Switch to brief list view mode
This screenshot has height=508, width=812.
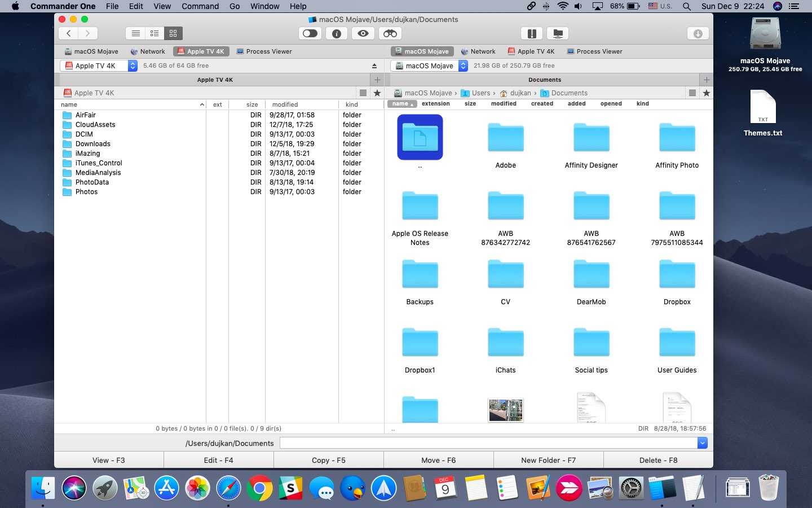(154, 33)
